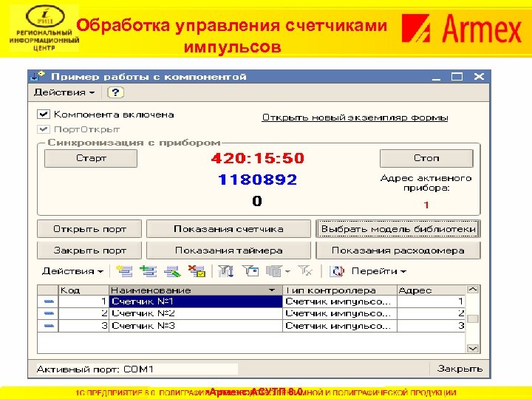
Task: Click the Тип контроллера column header
Action: [340, 290]
